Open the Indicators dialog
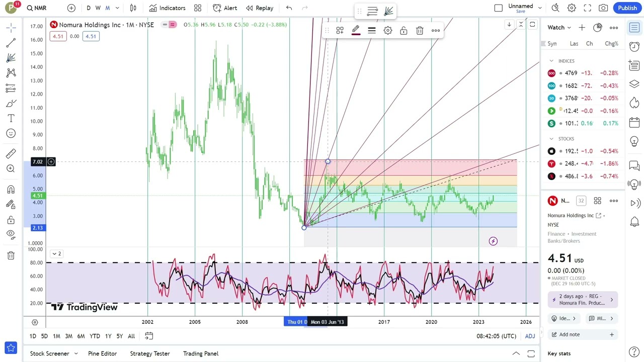This screenshot has width=644, height=362. point(168,8)
